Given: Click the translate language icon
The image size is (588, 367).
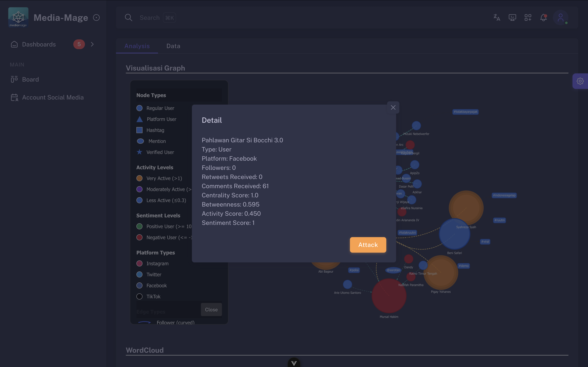Looking at the screenshot, I should tap(497, 18).
